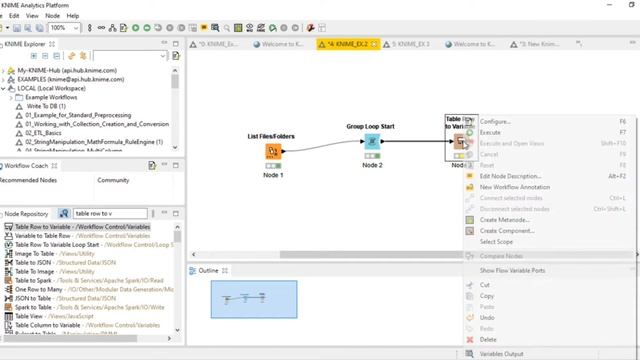Click the Recommended Nodes column header
Screen dimensions: 640x360
(x=28, y=180)
